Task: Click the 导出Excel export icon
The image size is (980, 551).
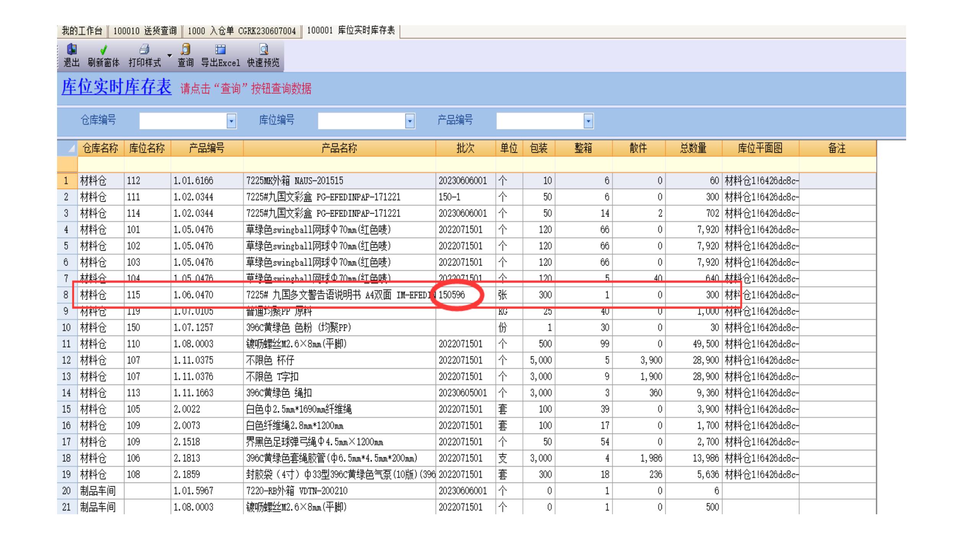Action: tap(220, 49)
